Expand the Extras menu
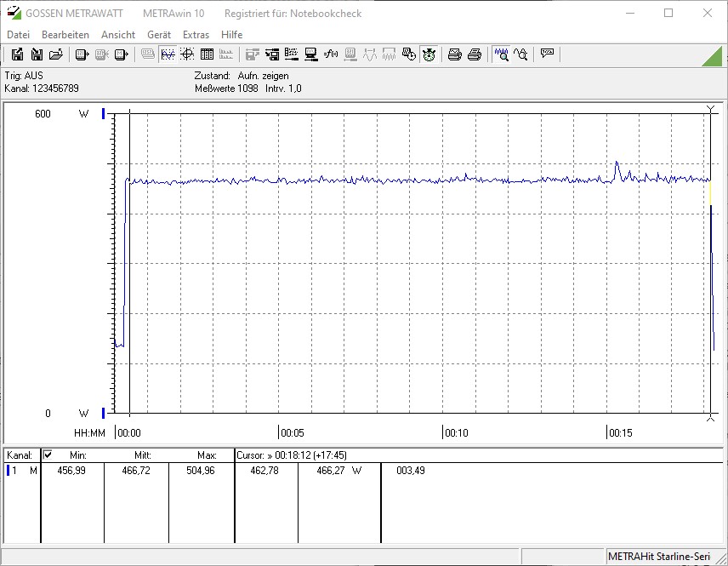The height and width of the screenshot is (566, 728). pyautogui.click(x=196, y=35)
